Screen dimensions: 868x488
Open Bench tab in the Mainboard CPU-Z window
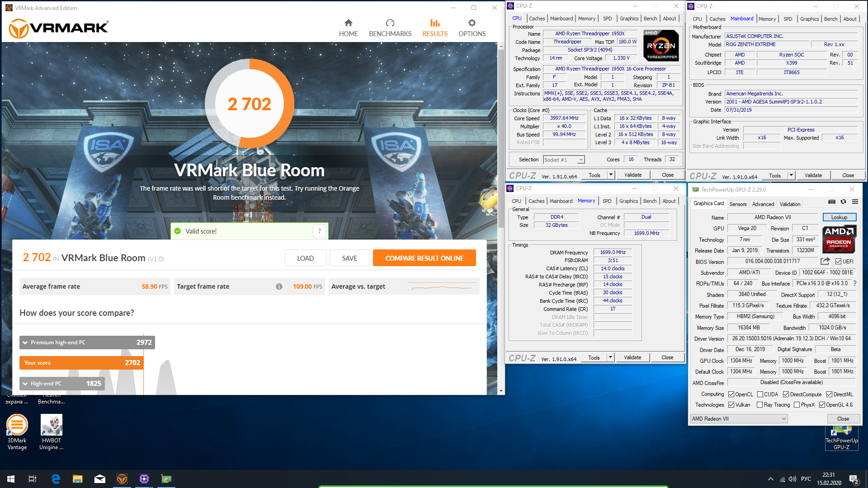tap(830, 19)
